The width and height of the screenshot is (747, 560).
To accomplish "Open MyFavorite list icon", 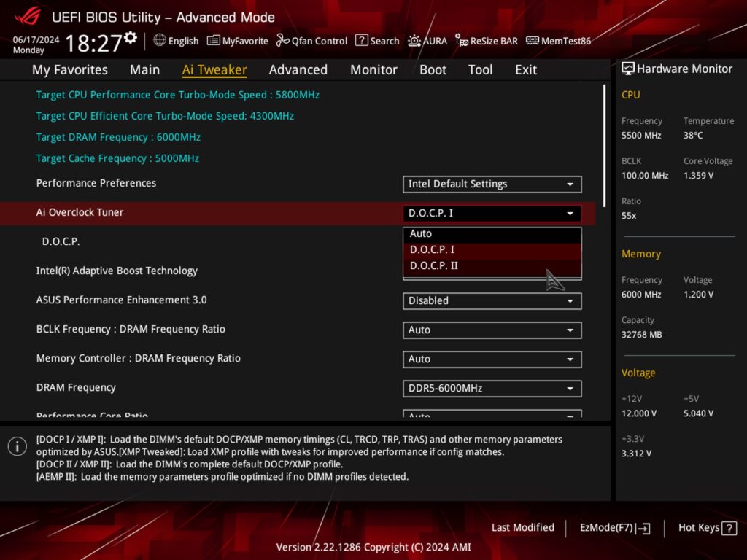I will click(214, 41).
